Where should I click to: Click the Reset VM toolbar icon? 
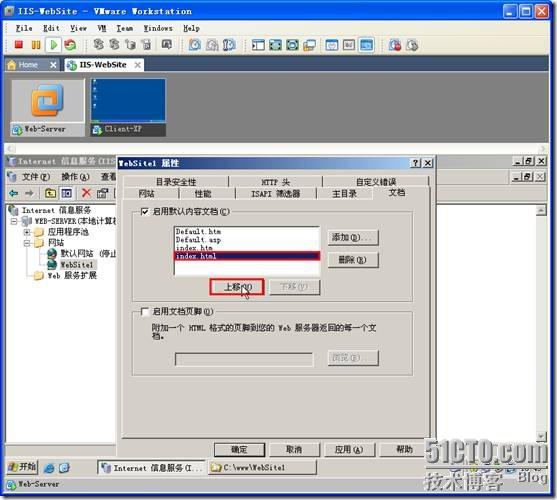(70, 45)
